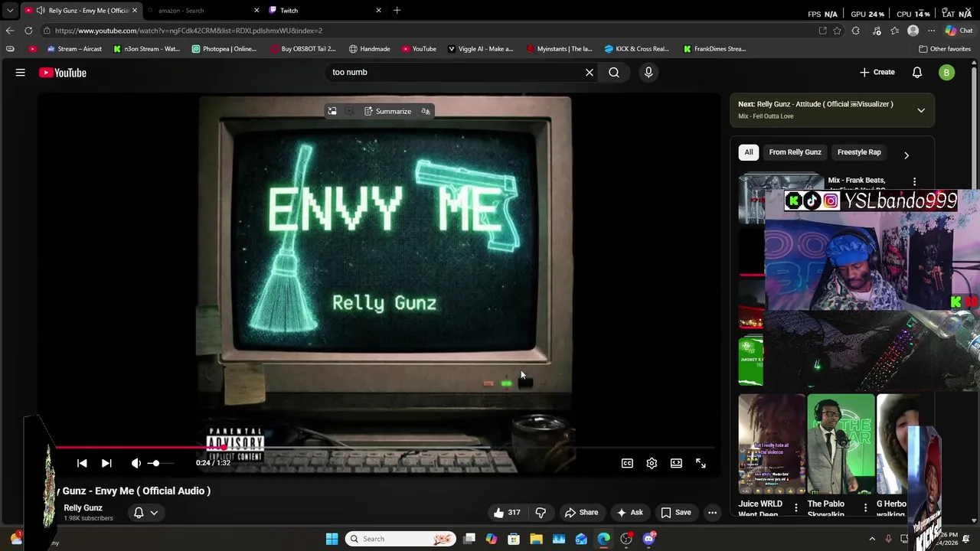Go back in the browser

[10, 31]
